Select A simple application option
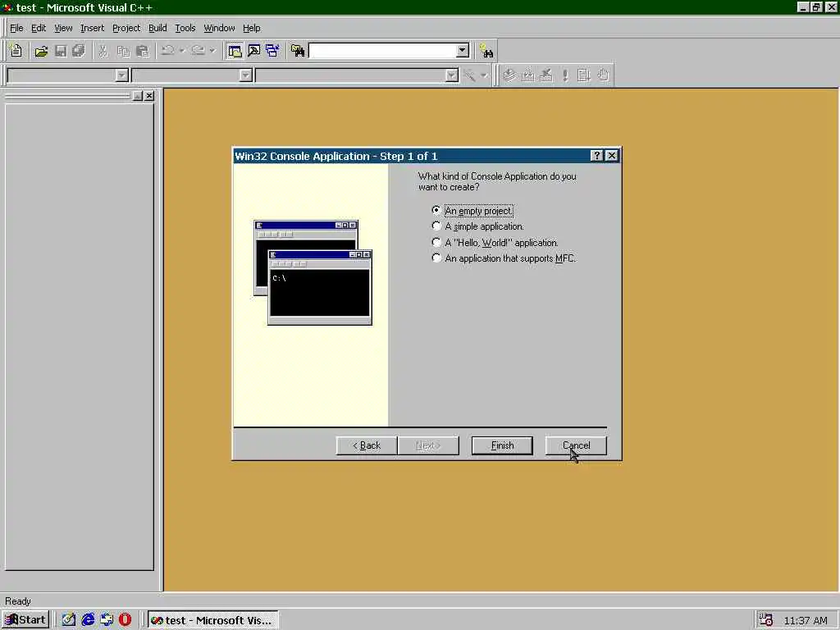Screen dimensions: 840x630 (x=478, y=226)
